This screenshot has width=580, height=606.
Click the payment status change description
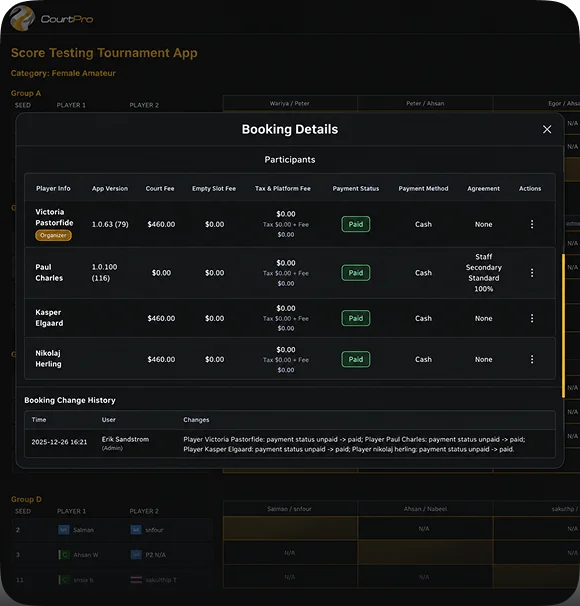354,444
